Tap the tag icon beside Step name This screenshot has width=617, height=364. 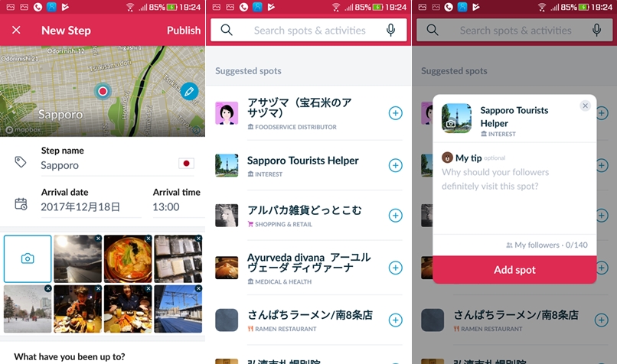pos(21,161)
